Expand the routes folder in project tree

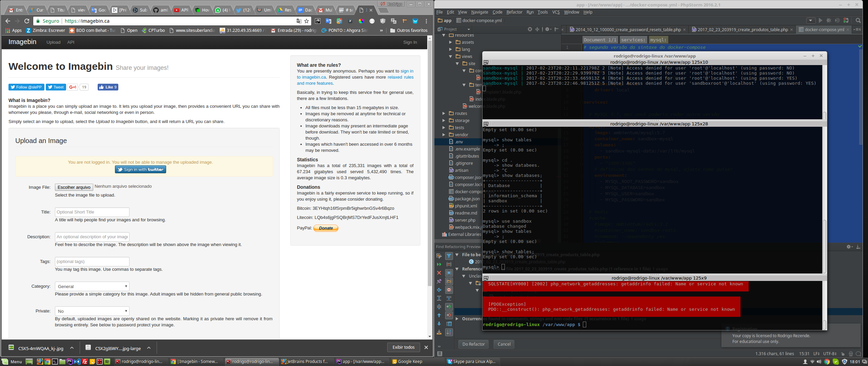pyautogui.click(x=443, y=114)
